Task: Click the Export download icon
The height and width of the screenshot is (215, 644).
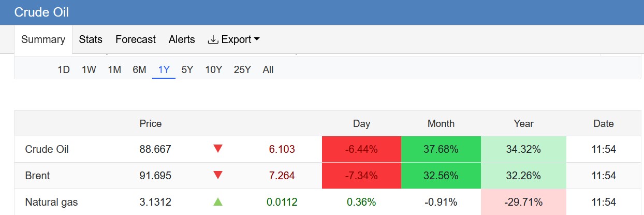Action: pos(213,40)
